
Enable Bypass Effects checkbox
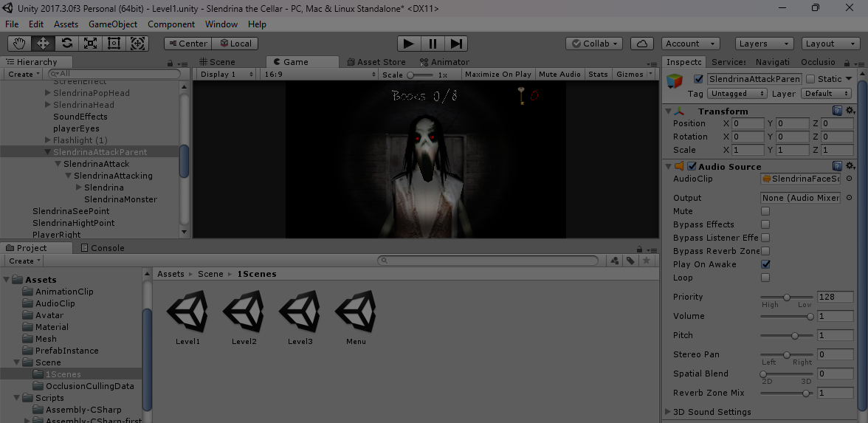point(765,224)
